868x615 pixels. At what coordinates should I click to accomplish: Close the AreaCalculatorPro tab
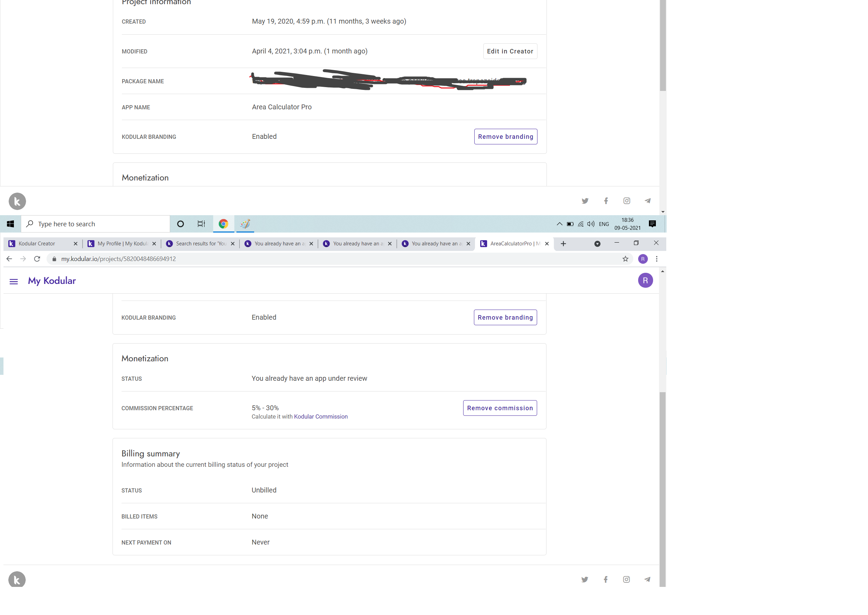tap(547, 244)
